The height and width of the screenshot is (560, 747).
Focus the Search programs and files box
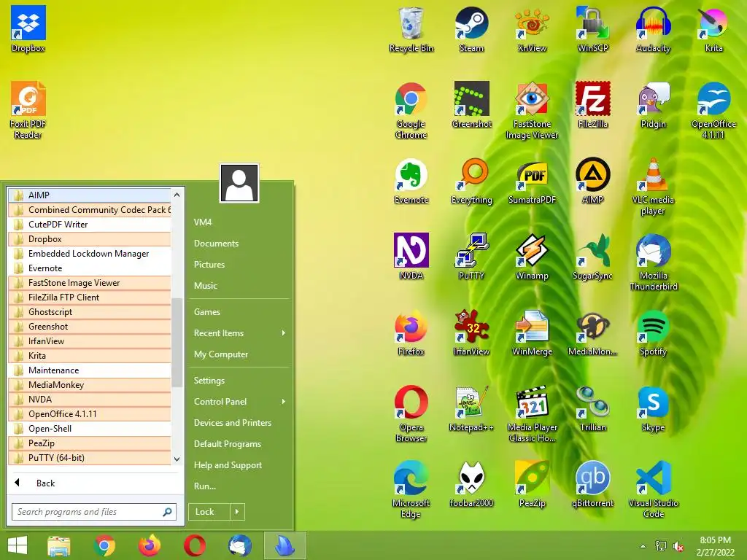94,512
